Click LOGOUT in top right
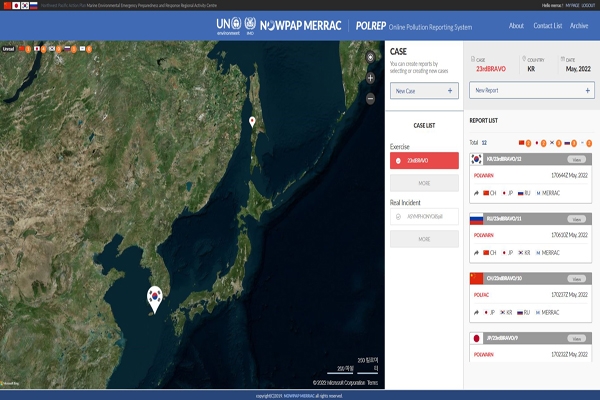600x400 pixels. click(588, 5)
